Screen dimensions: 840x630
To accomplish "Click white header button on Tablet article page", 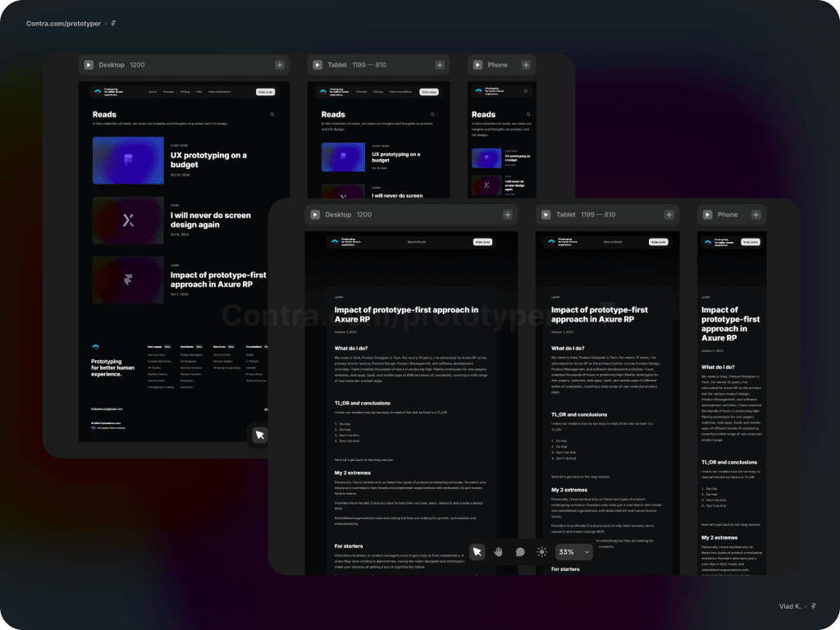I will pos(659,242).
